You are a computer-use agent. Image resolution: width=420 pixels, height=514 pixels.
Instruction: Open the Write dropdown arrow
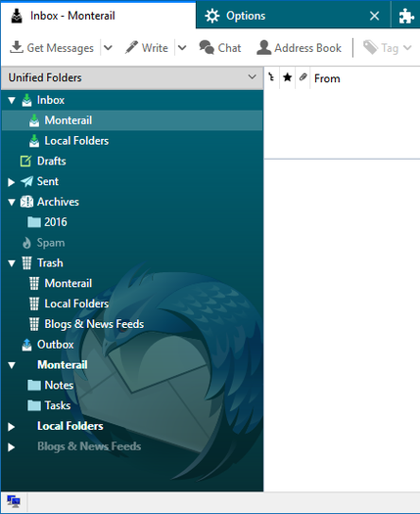182,48
